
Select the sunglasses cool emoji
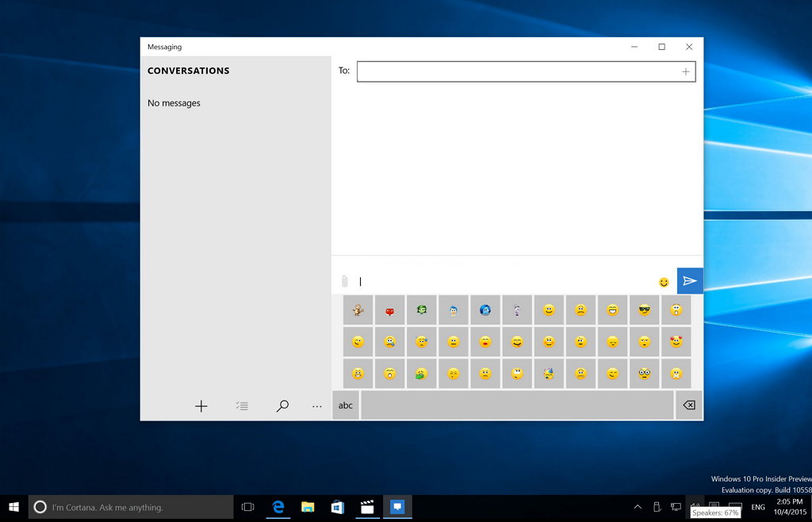644,309
